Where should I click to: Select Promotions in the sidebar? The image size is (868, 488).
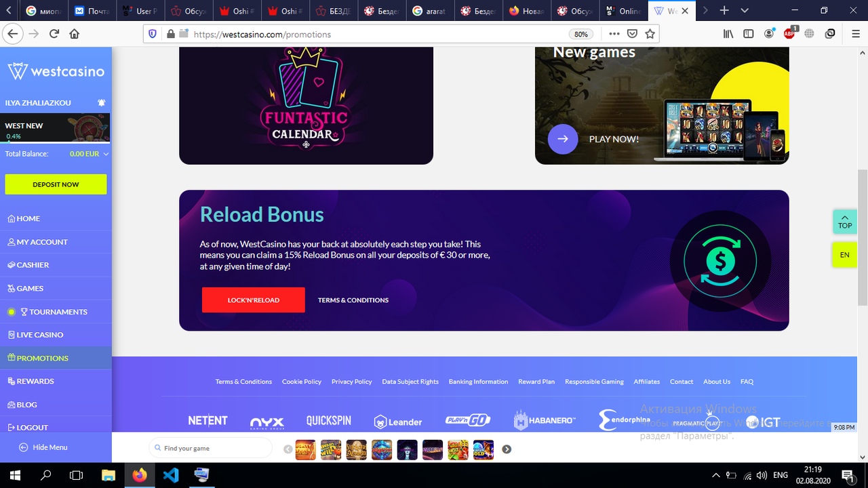[x=56, y=358]
